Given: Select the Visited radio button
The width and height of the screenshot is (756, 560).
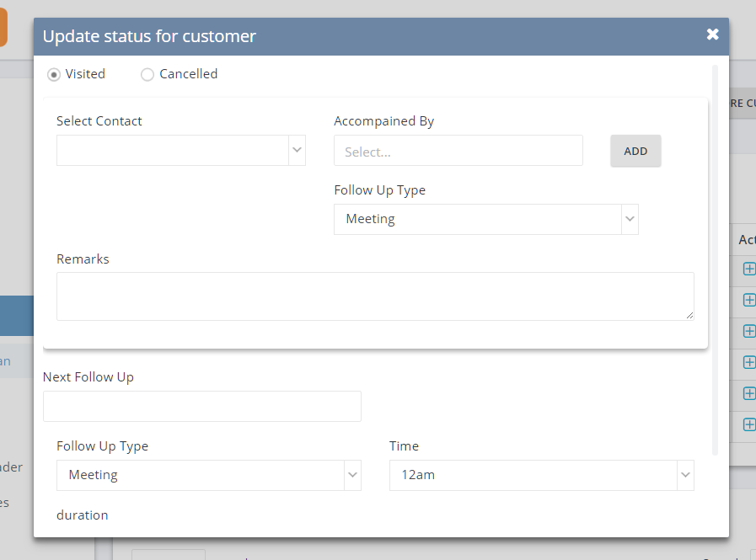Looking at the screenshot, I should (53, 75).
